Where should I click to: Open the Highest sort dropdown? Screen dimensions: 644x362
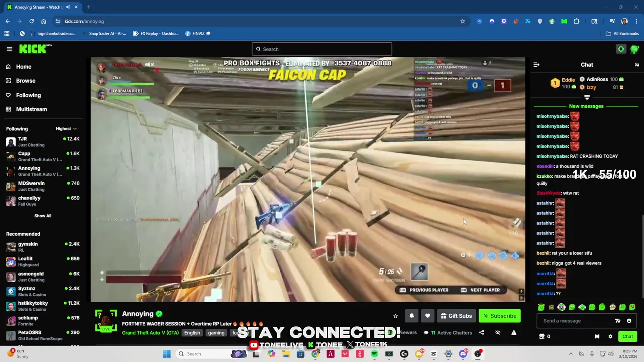tap(66, 129)
